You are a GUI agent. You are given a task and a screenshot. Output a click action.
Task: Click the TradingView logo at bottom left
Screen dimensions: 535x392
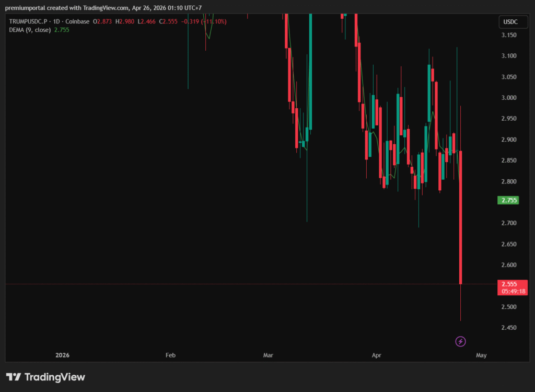pos(45,377)
